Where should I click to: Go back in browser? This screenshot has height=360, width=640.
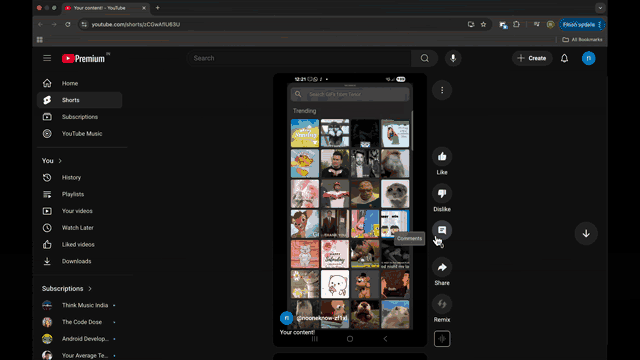pyautogui.click(x=40, y=24)
